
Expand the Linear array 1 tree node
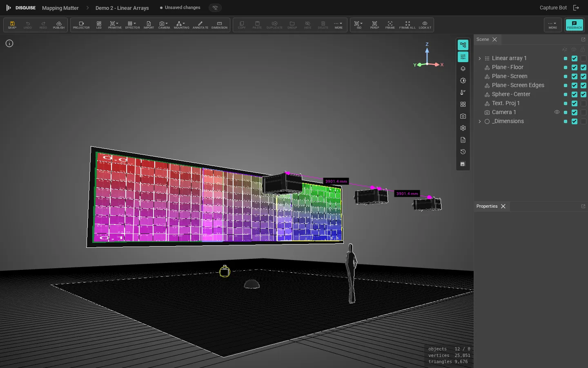tap(480, 58)
